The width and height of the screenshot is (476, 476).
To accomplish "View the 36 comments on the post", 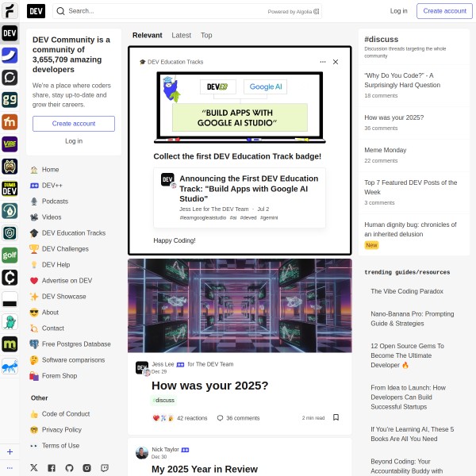I will click(x=238, y=418).
